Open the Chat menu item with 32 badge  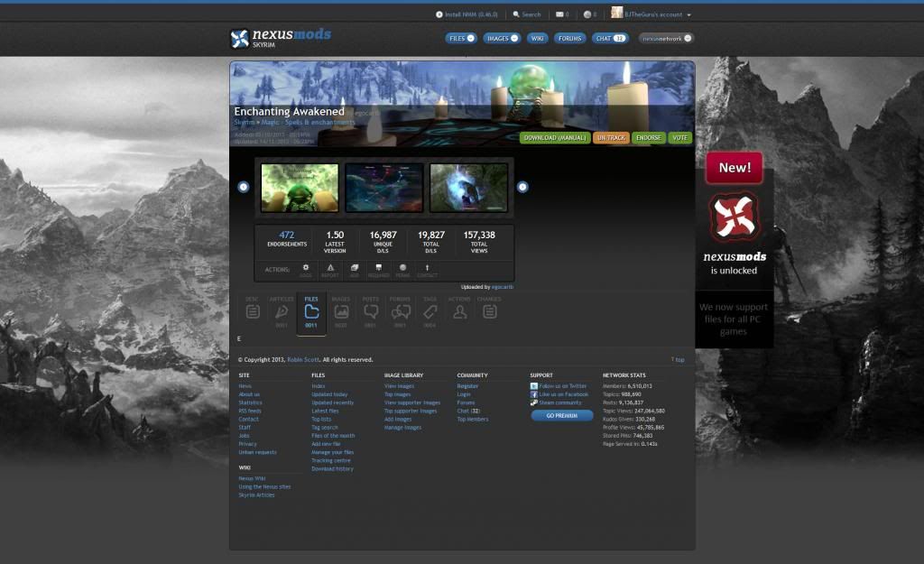(x=610, y=38)
